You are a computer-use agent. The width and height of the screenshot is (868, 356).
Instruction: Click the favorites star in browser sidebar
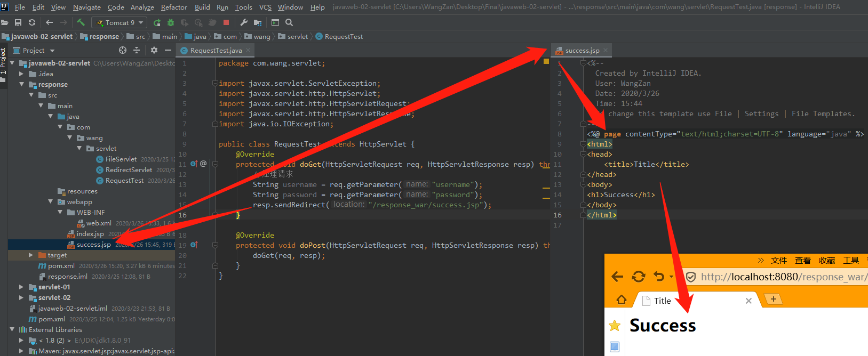(x=615, y=325)
